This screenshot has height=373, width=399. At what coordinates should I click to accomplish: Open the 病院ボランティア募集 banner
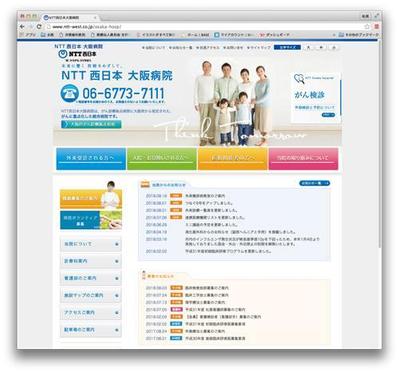[x=91, y=220]
